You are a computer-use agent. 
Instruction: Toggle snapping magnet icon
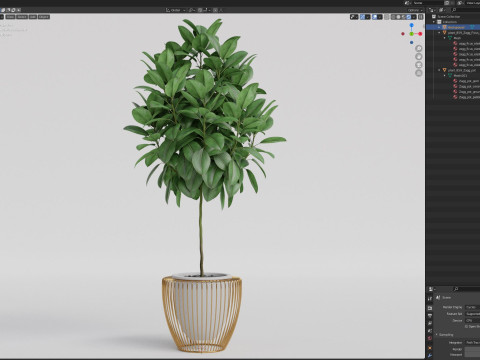click(200, 10)
